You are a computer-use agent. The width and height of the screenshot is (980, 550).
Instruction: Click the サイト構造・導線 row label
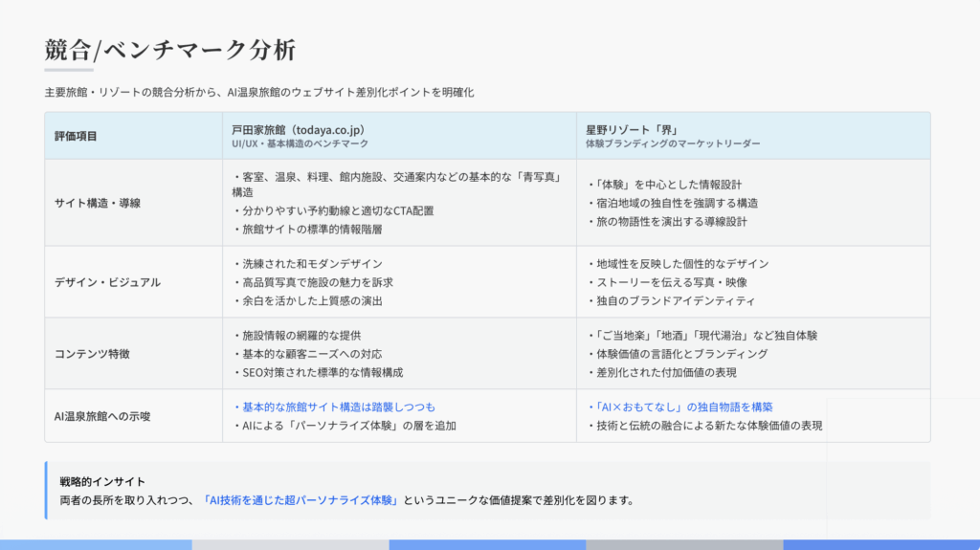click(98, 203)
